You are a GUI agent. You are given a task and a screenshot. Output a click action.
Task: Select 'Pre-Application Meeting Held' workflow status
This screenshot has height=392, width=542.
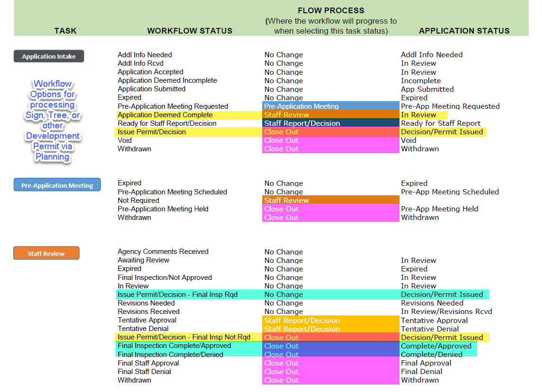coord(163,209)
